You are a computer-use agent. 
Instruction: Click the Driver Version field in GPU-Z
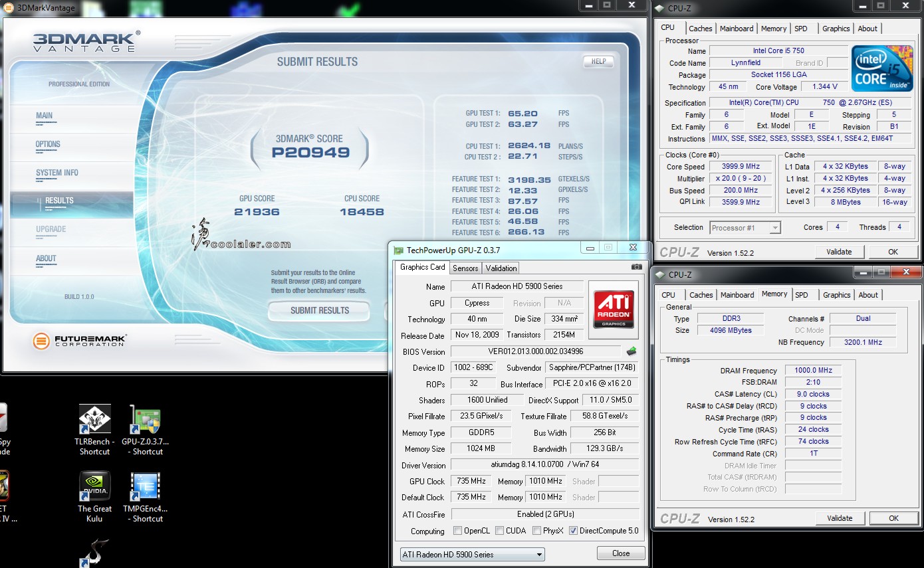[545, 465]
